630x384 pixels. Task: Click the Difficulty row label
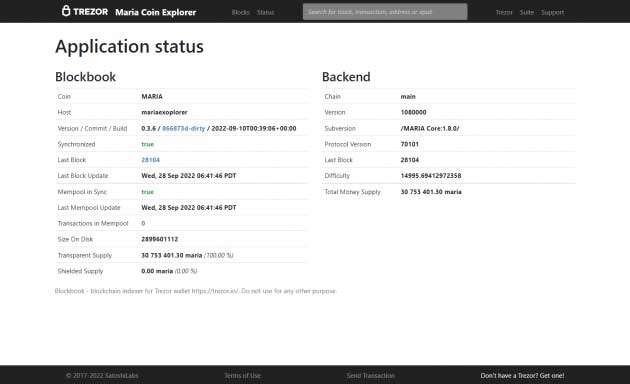pyautogui.click(x=337, y=176)
